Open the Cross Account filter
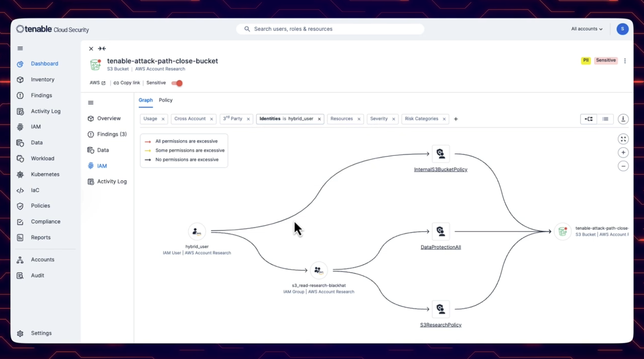The image size is (644, 359). pos(190,119)
